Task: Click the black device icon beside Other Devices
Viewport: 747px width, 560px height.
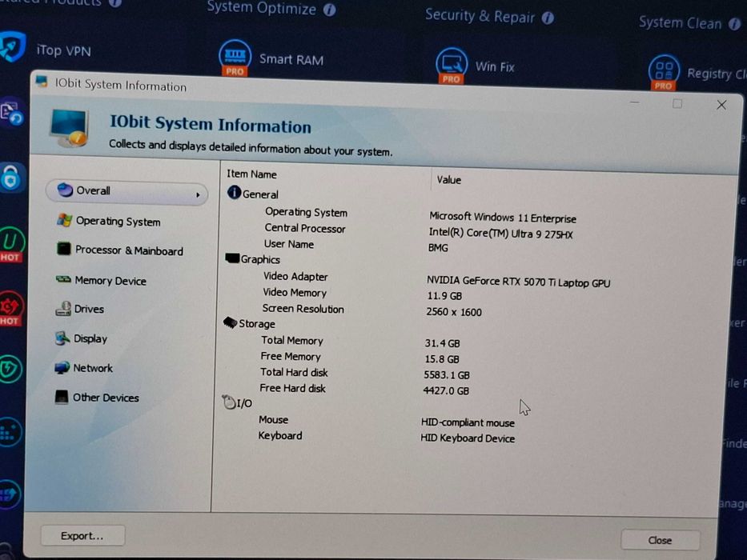Action: pyautogui.click(x=61, y=397)
